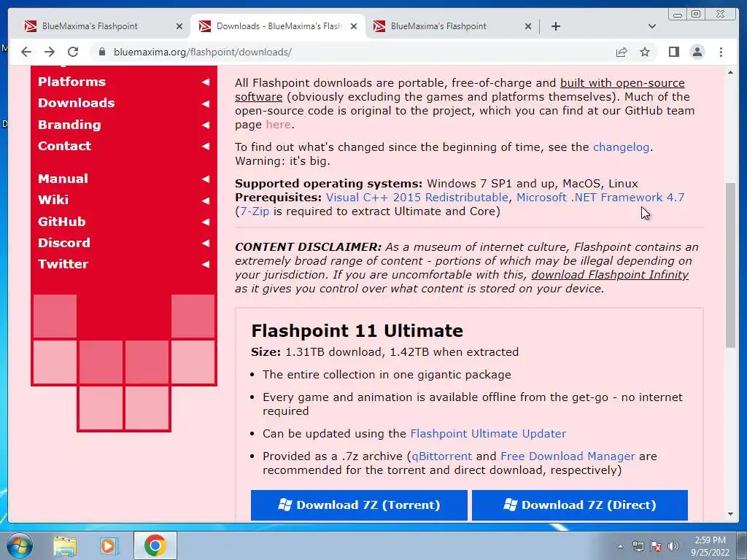Screen dimensions: 747x560
Task: Reload the current page
Action: coord(73,52)
